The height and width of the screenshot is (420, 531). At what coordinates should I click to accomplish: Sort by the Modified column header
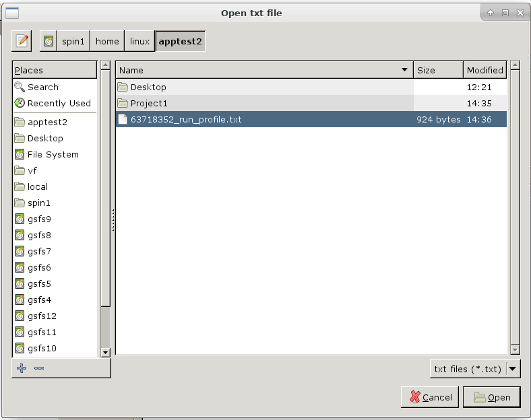pyautogui.click(x=485, y=70)
